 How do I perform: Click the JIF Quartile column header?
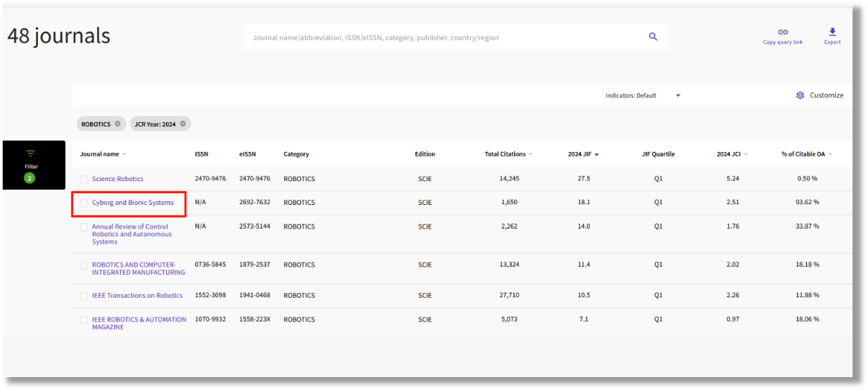coord(658,154)
